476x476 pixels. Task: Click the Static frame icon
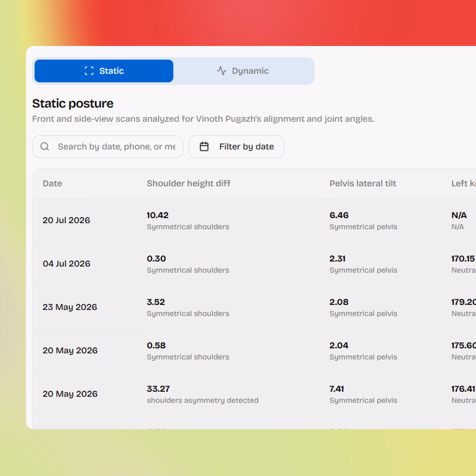[89, 71]
